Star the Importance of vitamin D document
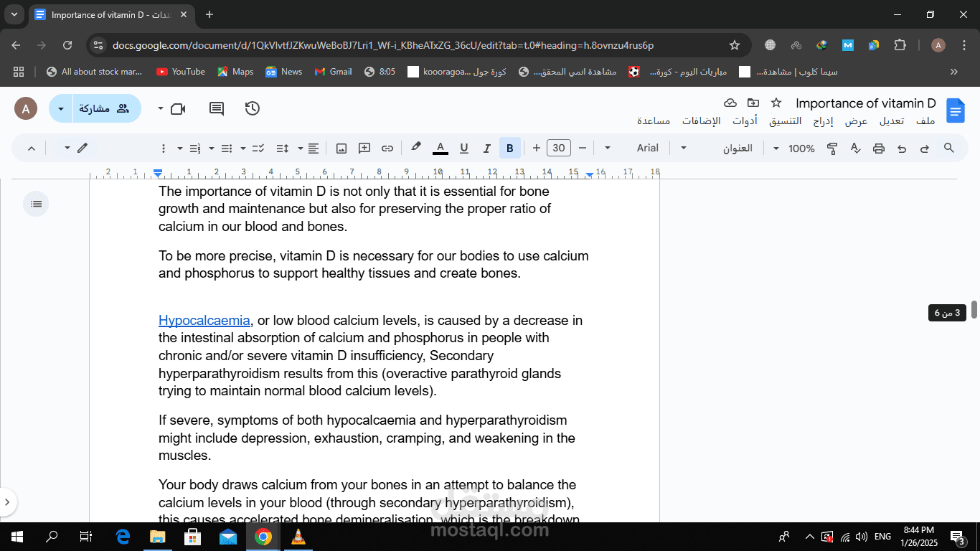This screenshot has height=551, width=980. click(x=776, y=103)
